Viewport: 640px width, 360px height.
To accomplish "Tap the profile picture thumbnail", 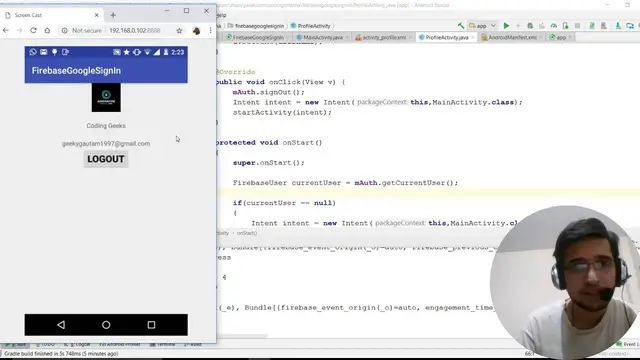I will (106, 98).
